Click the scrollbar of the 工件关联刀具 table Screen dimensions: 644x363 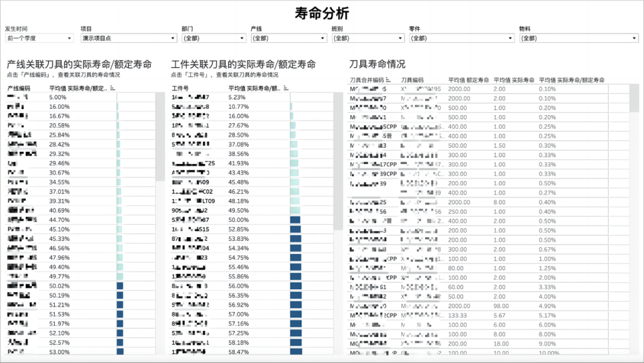[338, 161]
